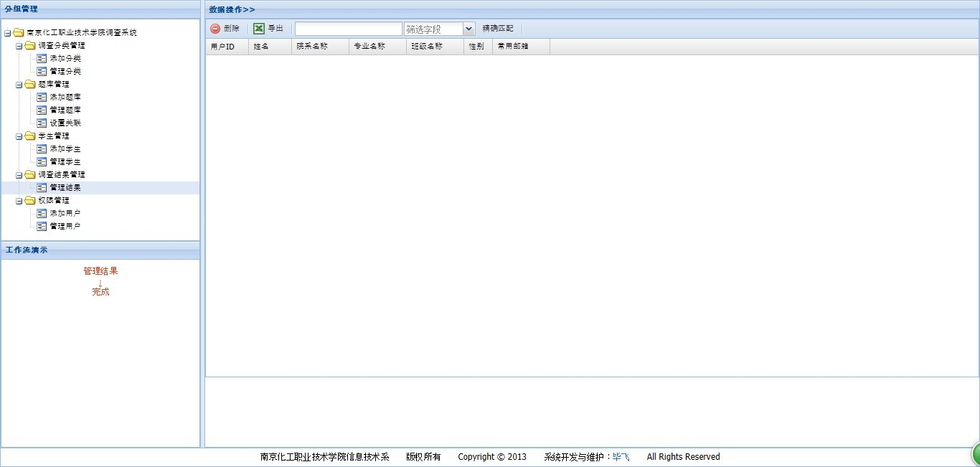Click the search text input field
Image resolution: width=980 pixels, height=467 pixels.
[349, 29]
